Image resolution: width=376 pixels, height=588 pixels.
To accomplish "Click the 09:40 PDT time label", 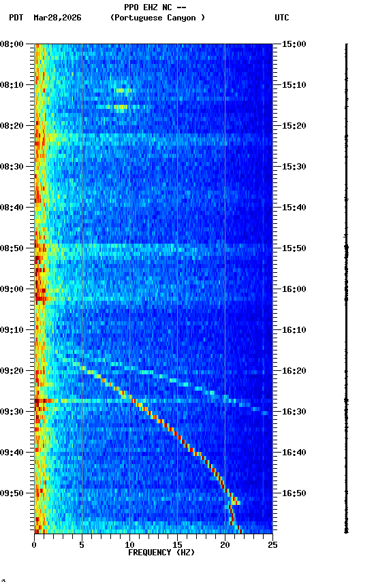I will point(12,453).
